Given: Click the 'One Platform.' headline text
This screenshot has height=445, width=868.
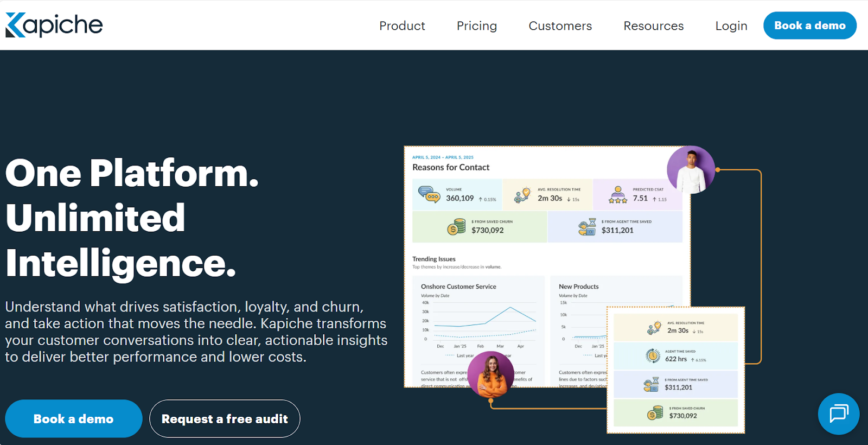Looking at the screenshot, I should click(x=132, y=173).
